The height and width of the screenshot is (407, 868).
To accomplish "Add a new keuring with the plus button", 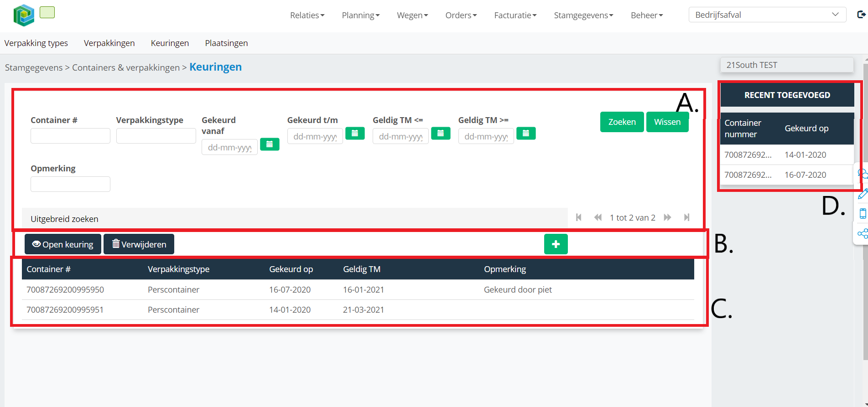I will click(x=556, y=244).
